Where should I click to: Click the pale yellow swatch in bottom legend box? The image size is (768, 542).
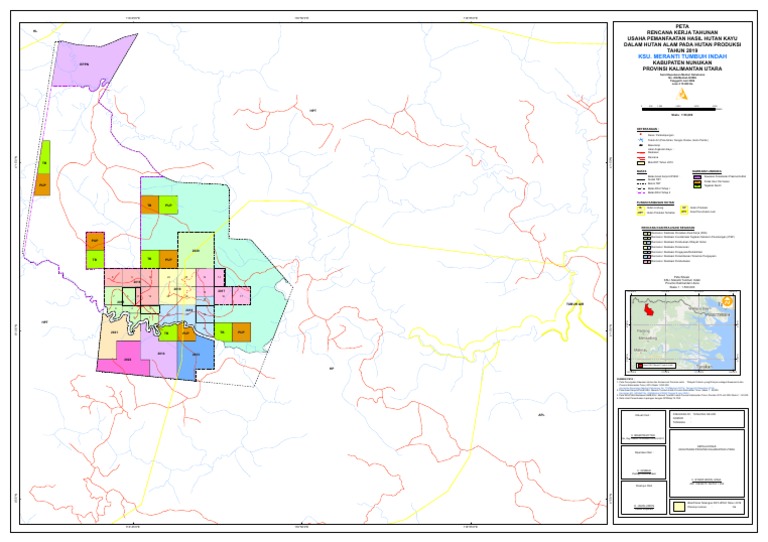click(x=678, y=507)
